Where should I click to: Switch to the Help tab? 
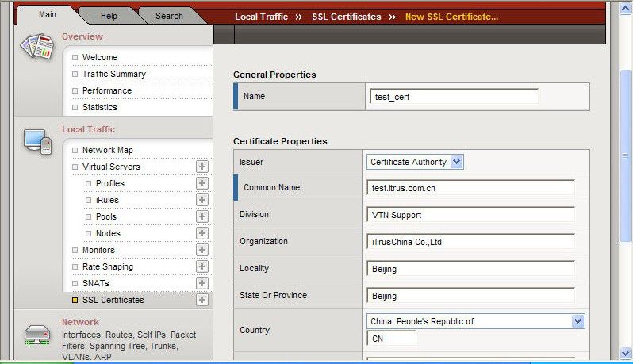[x=109, y=16]
